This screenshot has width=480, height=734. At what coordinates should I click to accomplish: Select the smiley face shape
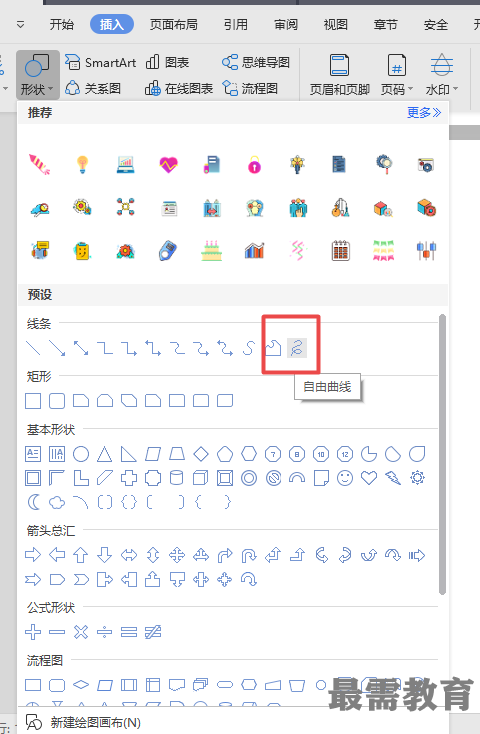click(x=345, y=478)
